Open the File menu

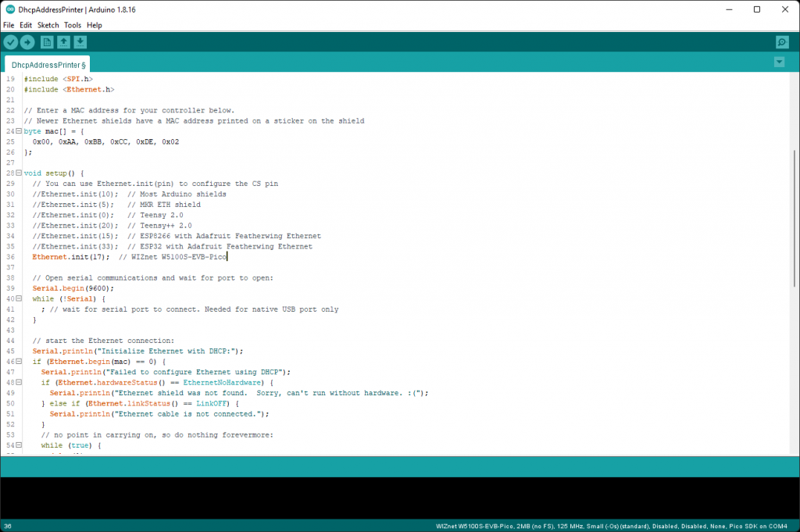(x=9, y=25)
